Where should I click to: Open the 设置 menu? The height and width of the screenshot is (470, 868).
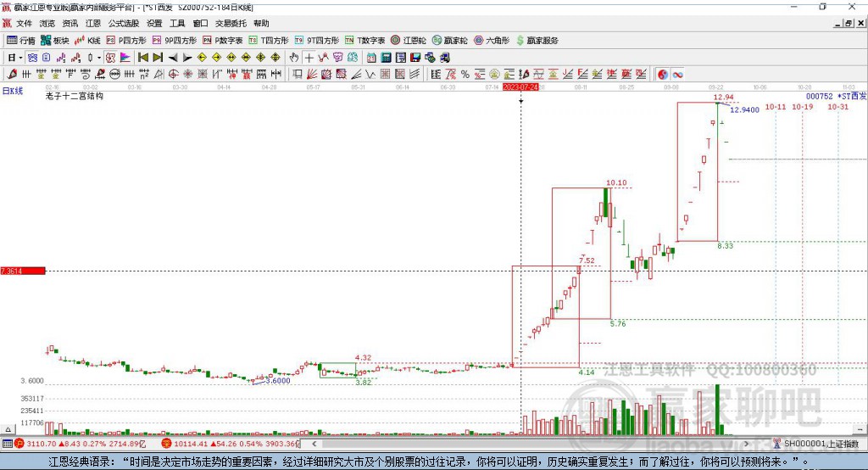point(154,23)
